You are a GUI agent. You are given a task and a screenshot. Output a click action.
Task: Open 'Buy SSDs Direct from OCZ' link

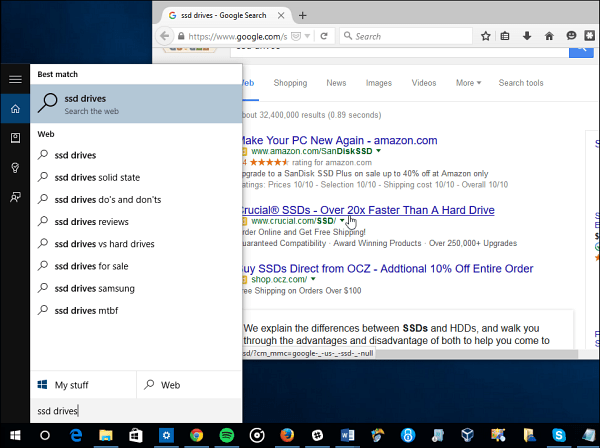click(x=388, y=269)
